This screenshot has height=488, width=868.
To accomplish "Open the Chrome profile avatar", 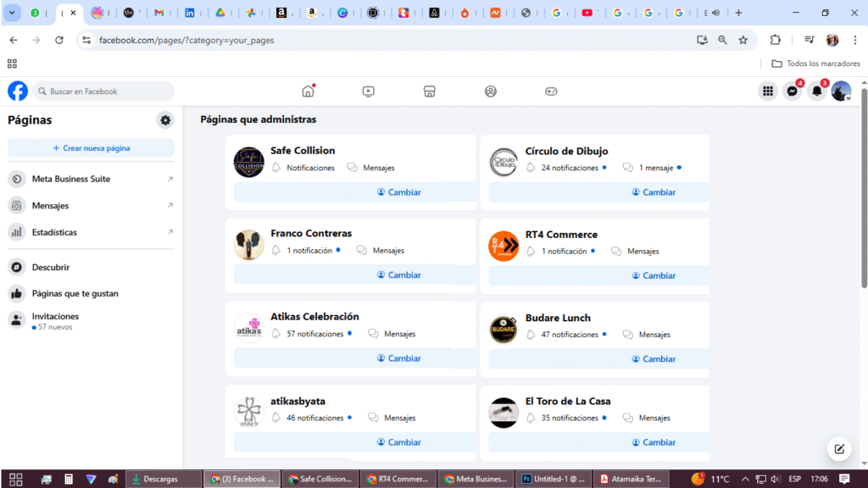I will click(x=832, y=40).
